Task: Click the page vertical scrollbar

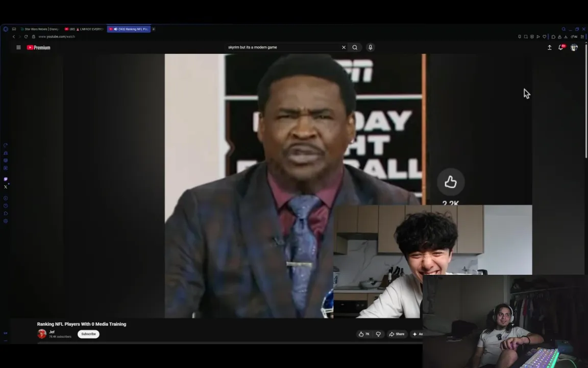Action: pyautogui.click(x=586, y=101)
